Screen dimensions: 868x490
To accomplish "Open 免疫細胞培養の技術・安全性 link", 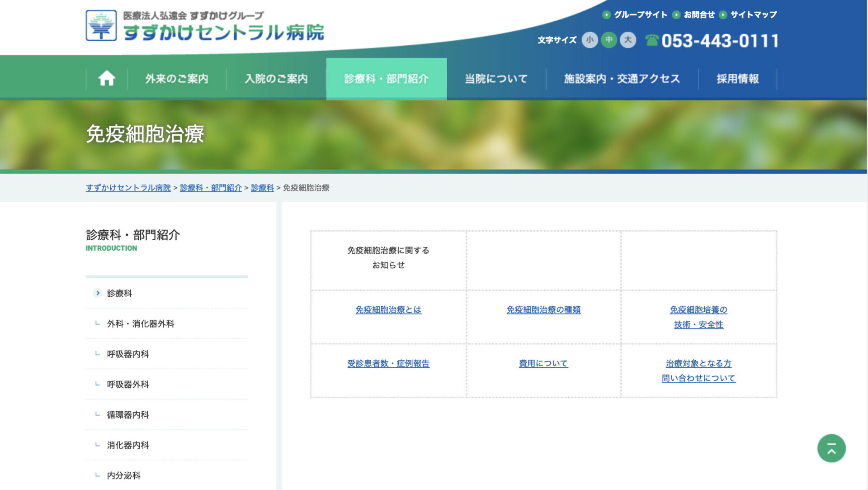I will click(x=698, y=317).
